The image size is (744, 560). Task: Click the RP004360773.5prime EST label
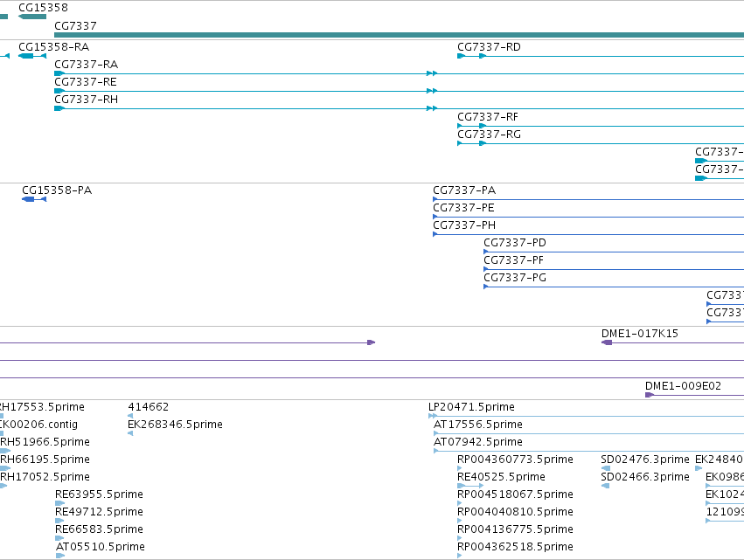515,460
